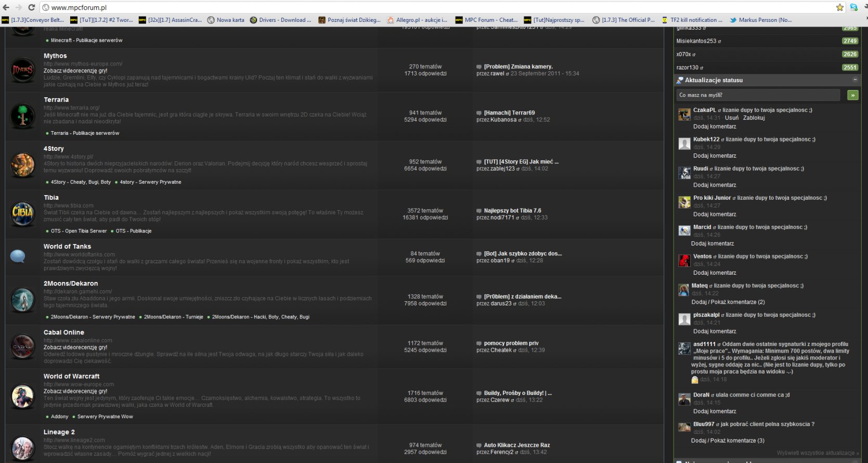Open subforum 4Story - Cheaty, Bugi, Boty
The width and height of the screenshot is (868, 463).
point(81,182)
